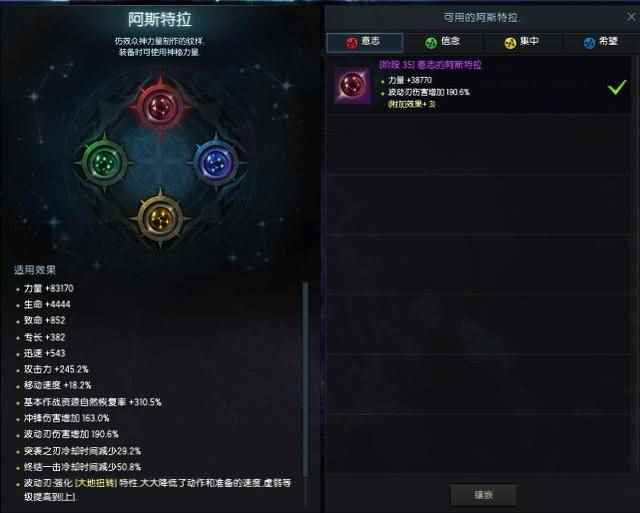640x513 pixels.
Task: Open the 意志 tab
Action: click(x=365, y=42)
